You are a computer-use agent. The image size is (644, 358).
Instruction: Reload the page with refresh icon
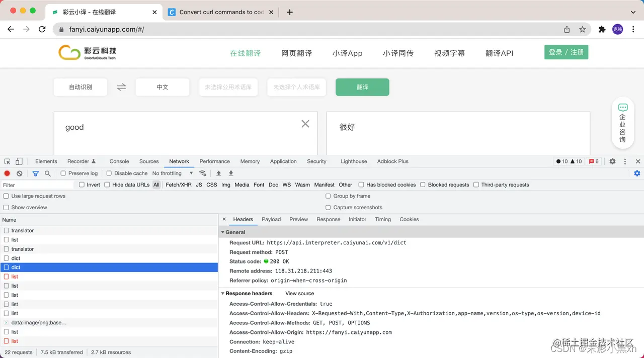click(42, 30)
